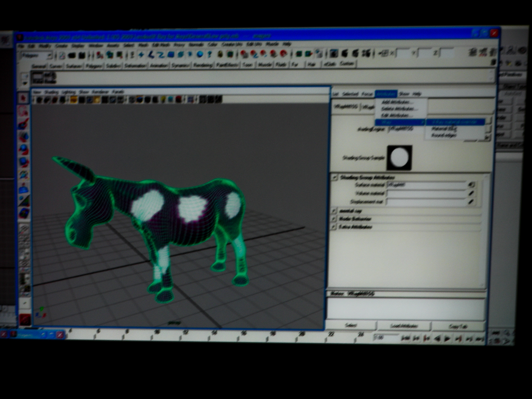532x399 pixels.
Task: Toggle the joints selection mask
Action: coord(151,54)
